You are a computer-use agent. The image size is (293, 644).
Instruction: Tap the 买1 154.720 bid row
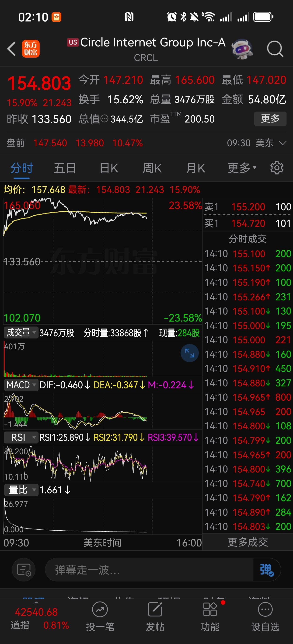[x=248, y=223]
